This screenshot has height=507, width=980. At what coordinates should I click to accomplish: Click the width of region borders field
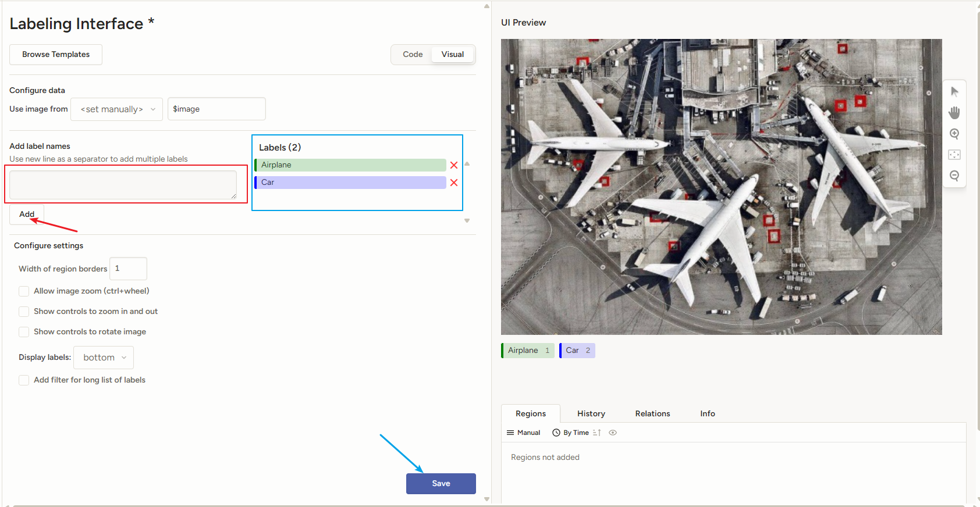128,269
